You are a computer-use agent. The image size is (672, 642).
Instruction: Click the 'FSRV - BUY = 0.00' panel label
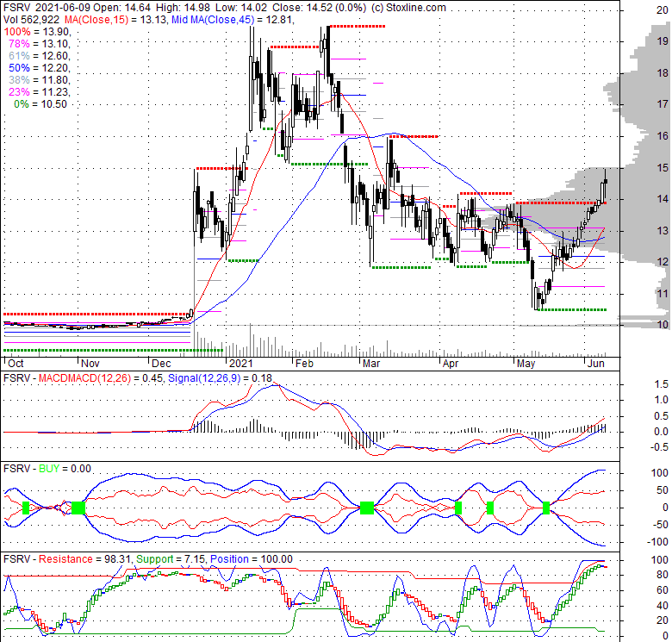[47, 469]
